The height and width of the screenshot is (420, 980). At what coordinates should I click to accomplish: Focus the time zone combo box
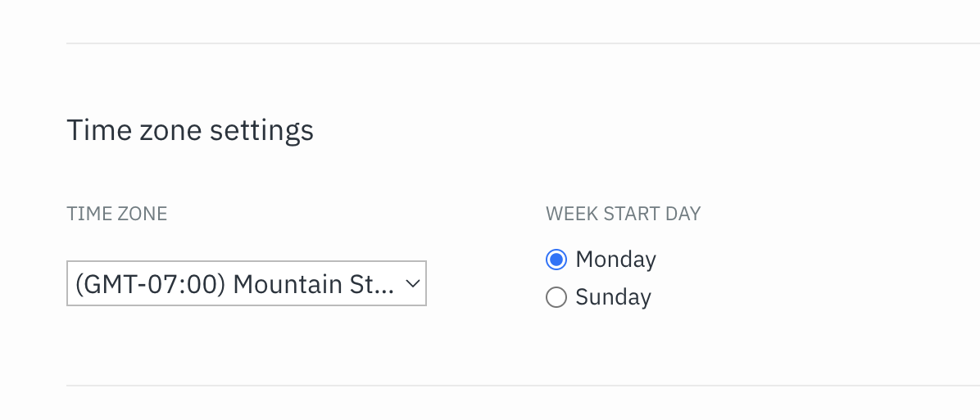point(247,283)
